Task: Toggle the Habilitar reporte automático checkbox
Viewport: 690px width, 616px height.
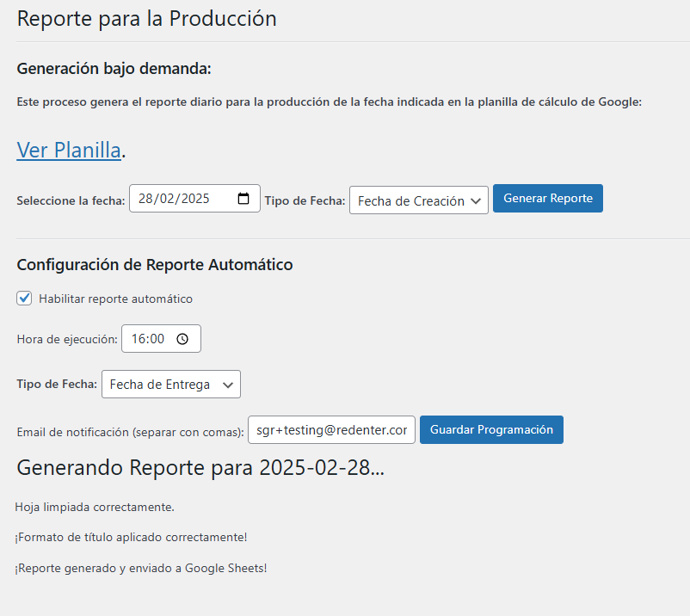Action: click(x=25, y=299)
